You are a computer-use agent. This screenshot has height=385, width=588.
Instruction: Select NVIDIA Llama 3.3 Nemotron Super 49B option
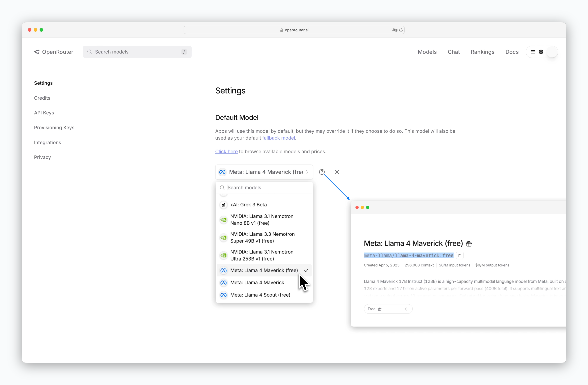[x=264, y=237]
